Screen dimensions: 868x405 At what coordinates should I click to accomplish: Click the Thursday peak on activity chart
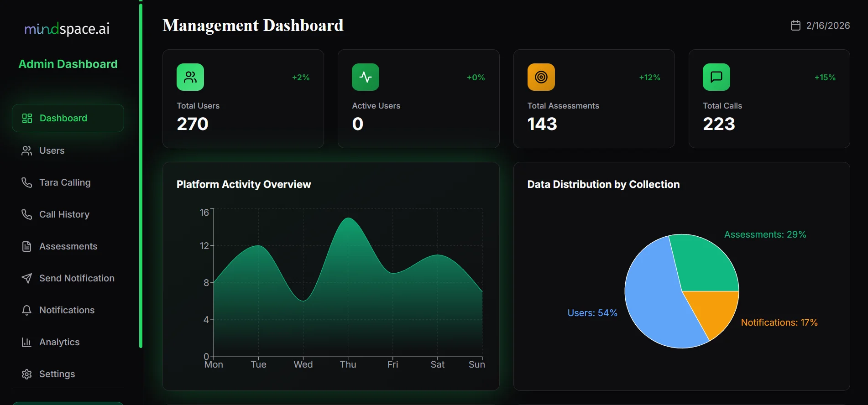(x=348, y=218)
